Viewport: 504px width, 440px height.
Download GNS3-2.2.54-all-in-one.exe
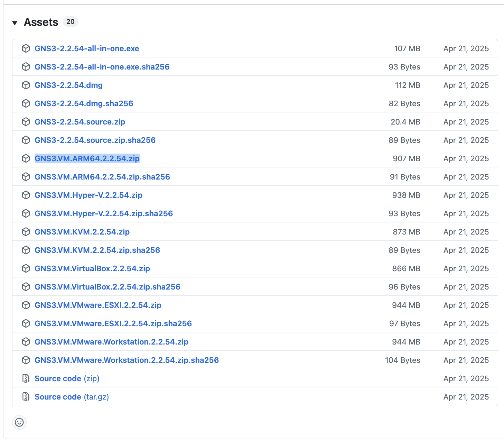pyautogui.click(x=87, y=48)
